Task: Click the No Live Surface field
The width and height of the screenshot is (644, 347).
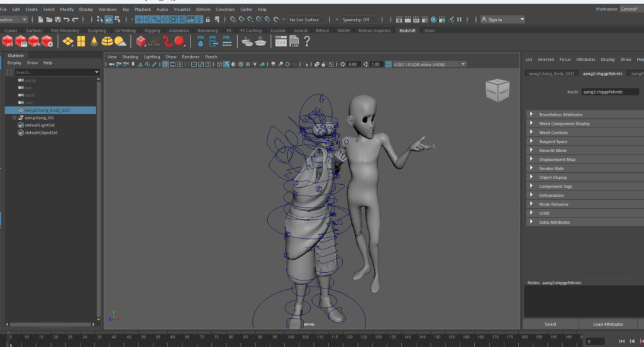Action: [x=305, y=19]
